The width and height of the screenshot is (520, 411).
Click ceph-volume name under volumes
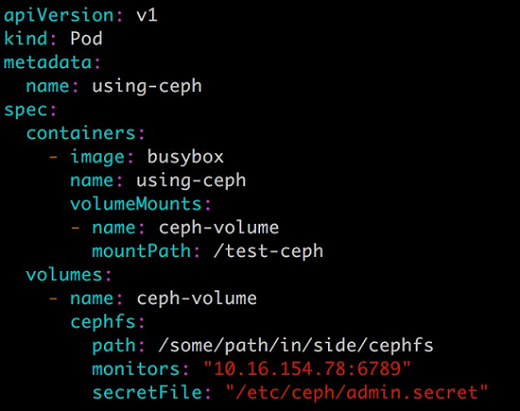click(197, 299)
